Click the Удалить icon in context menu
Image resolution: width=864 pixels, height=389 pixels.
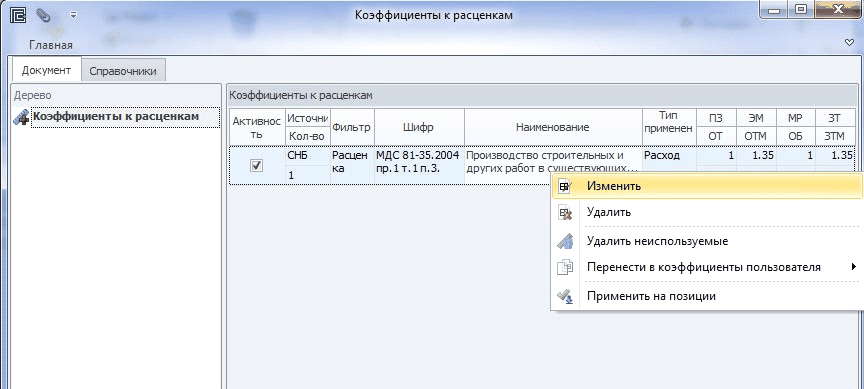click(565, 212)
